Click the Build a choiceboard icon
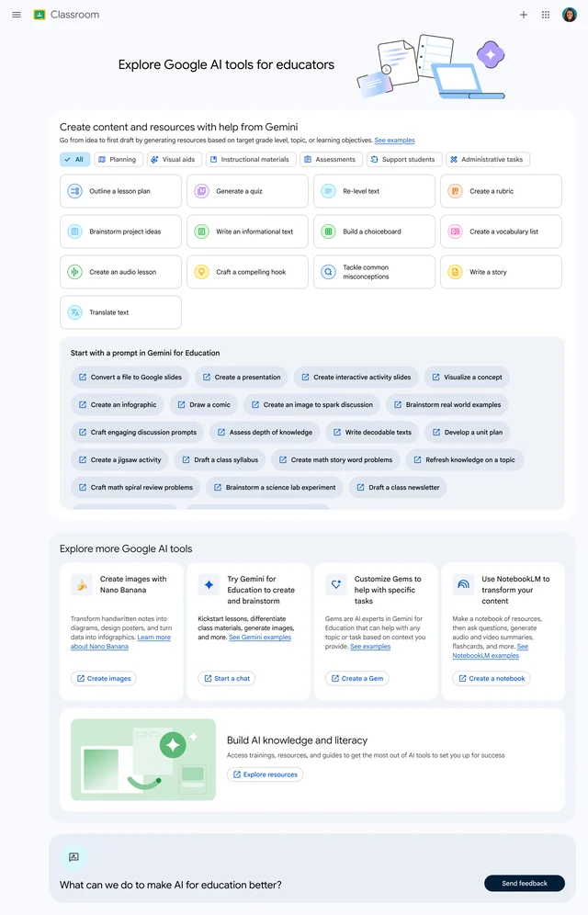 328,232
